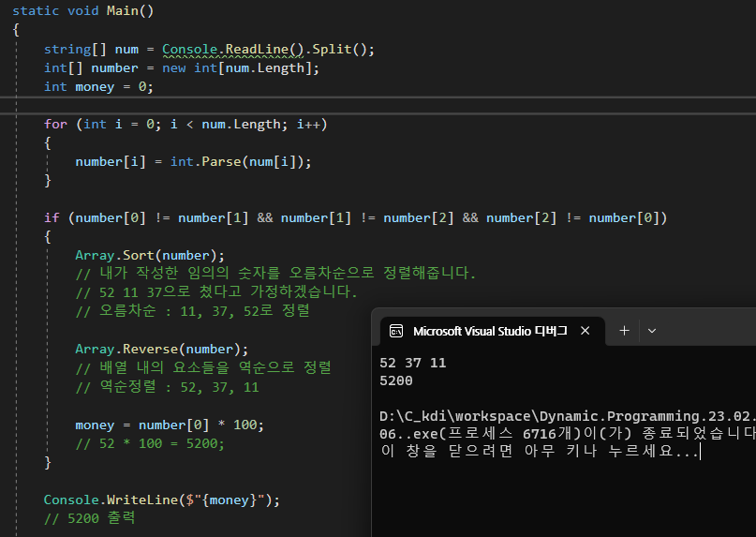Select the Microsoft Visual Studio 디버그 tab

coord(492,331)
